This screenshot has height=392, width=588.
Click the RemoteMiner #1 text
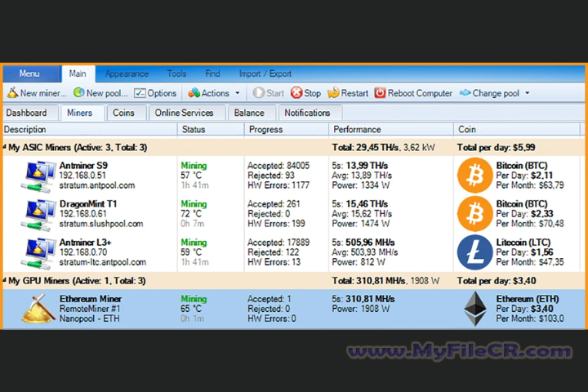coord(90,309)
